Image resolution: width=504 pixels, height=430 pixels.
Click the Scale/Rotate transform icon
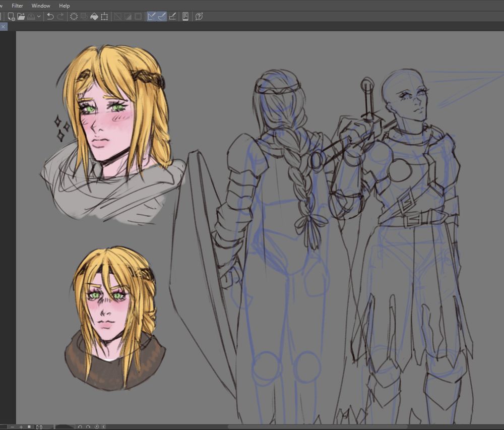pos(104,17)
